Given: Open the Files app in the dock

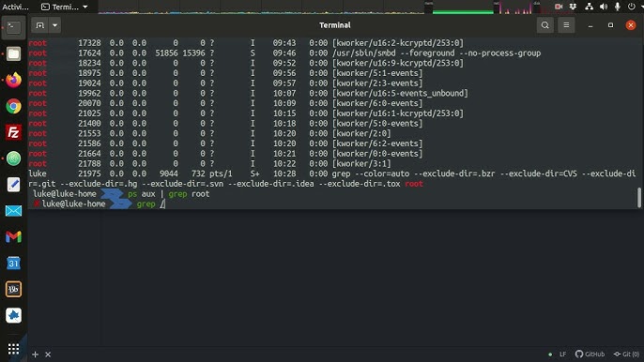Looking at the screenshot, I should coord(13,53).
